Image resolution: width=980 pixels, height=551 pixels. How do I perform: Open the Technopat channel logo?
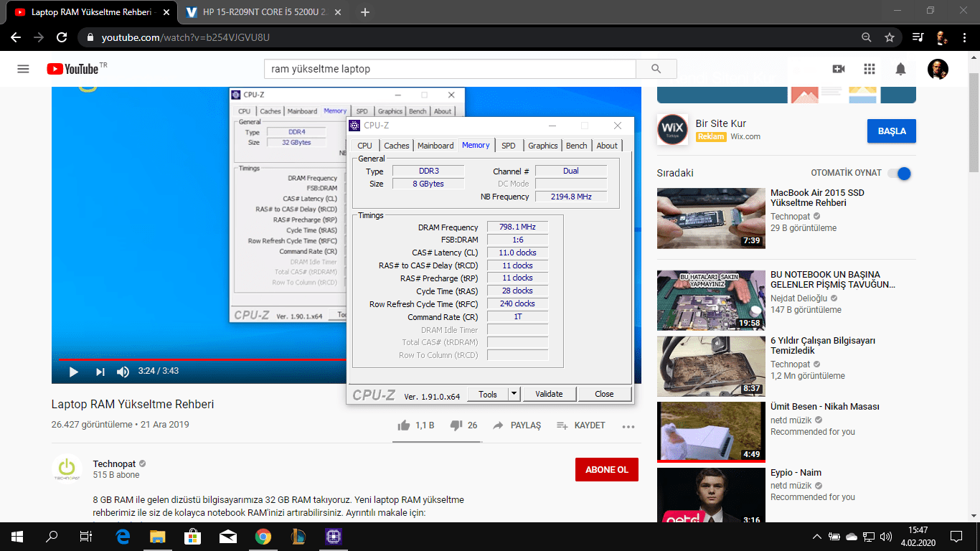[67, 468]
